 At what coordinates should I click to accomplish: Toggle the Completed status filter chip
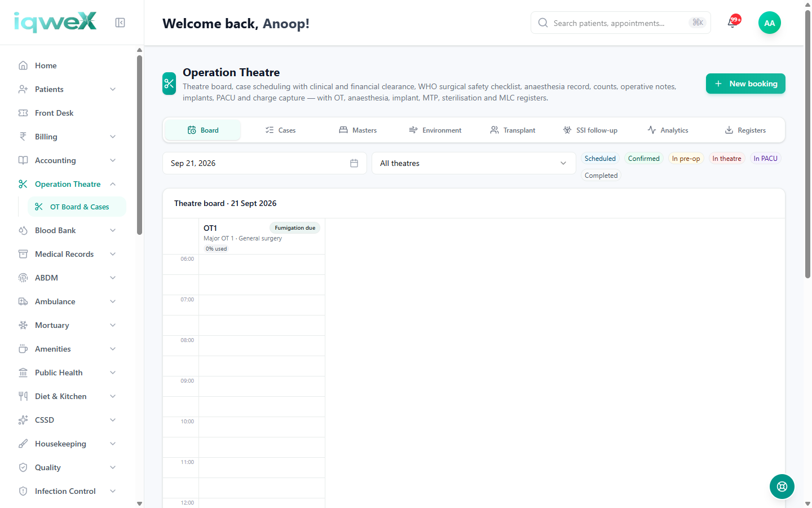point(601,176)
